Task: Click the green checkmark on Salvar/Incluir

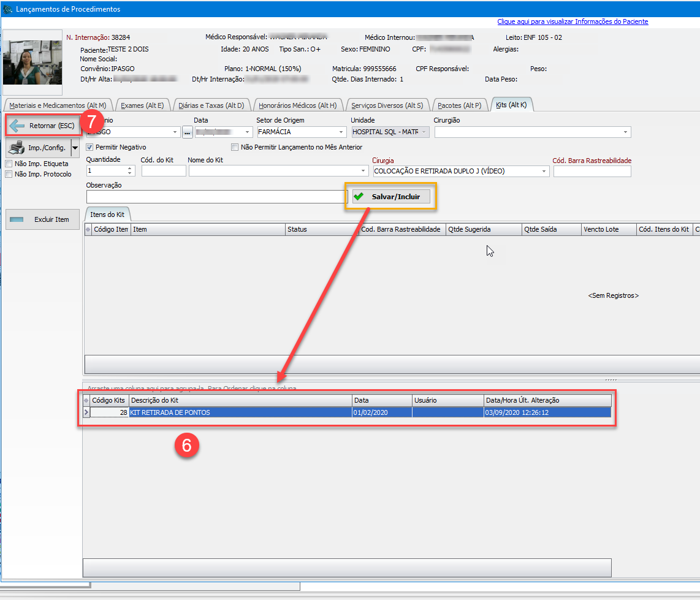Action: 359,197
